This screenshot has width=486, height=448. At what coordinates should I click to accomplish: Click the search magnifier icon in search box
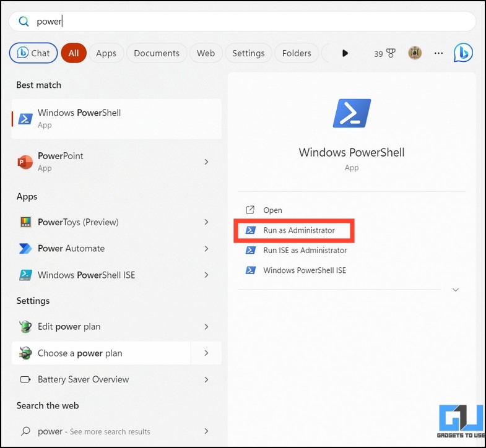(24, 22)
